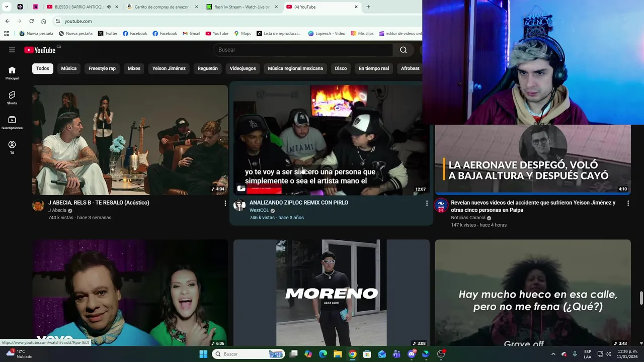644x362 pixels.
Task: Go back using browser back arrow
Action: (x=7, y=21)
